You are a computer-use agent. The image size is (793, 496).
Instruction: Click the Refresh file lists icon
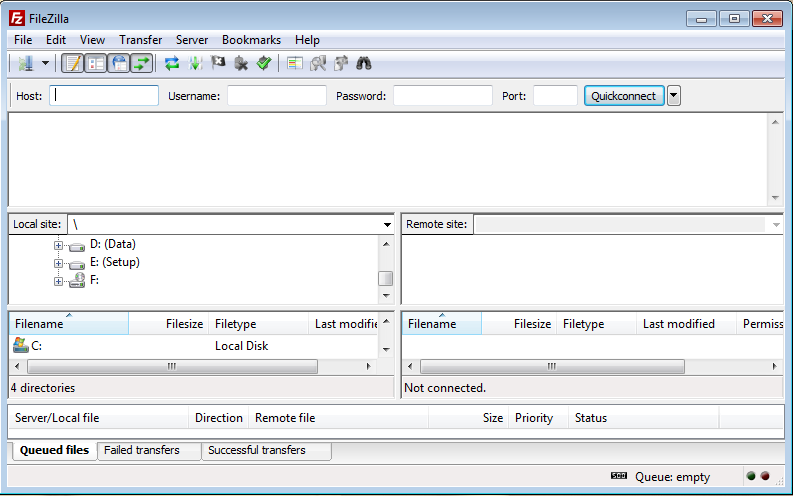(x=172, y=64)
